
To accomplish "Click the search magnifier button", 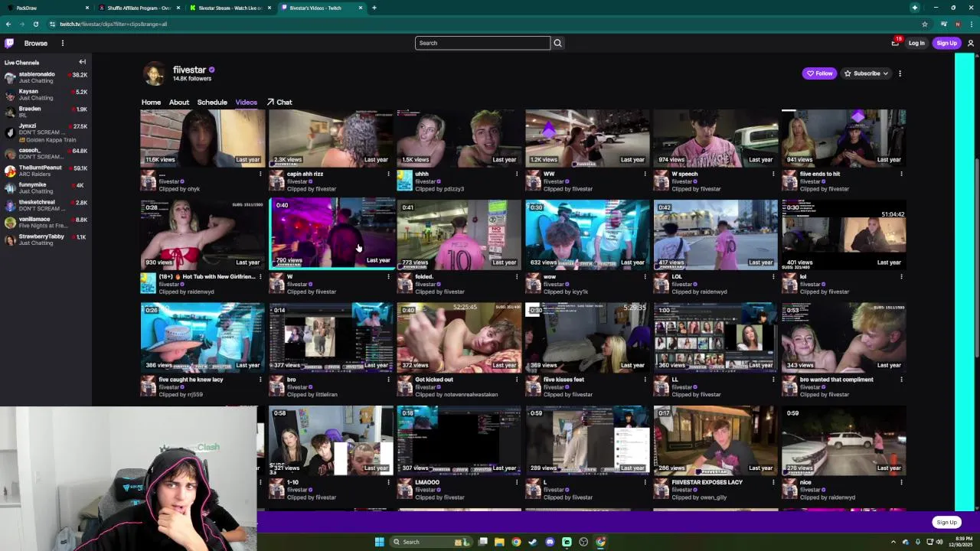I will coord(557,43).
